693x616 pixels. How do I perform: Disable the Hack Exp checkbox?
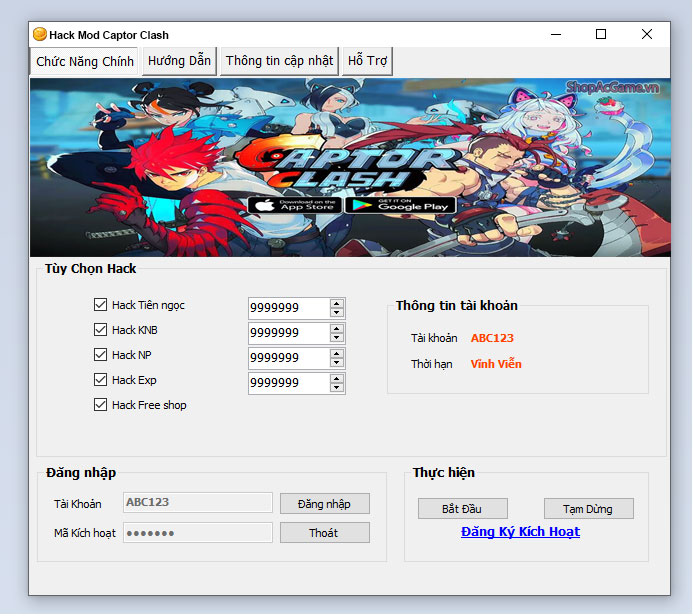point(100,380)
